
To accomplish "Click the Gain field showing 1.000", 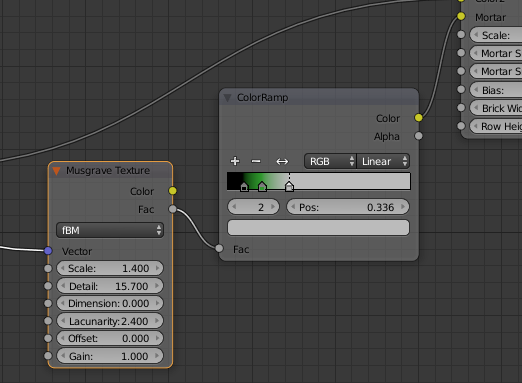I will [110, 356].
